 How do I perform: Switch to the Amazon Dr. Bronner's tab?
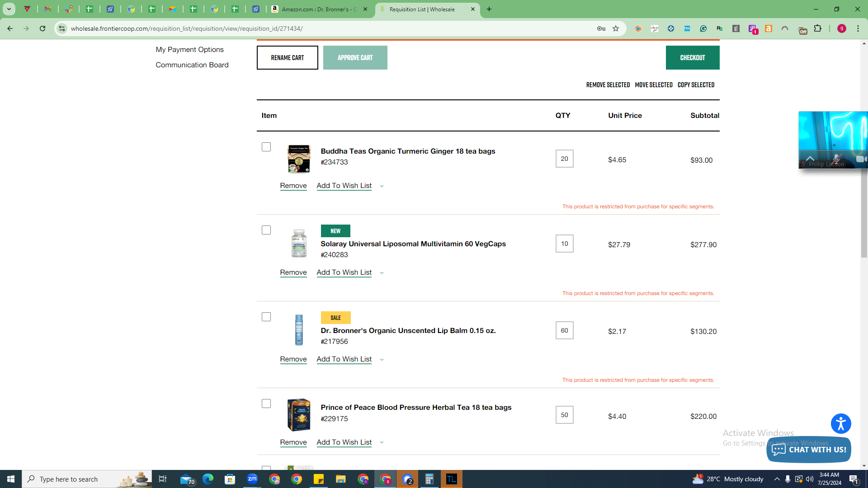point(320,9)
